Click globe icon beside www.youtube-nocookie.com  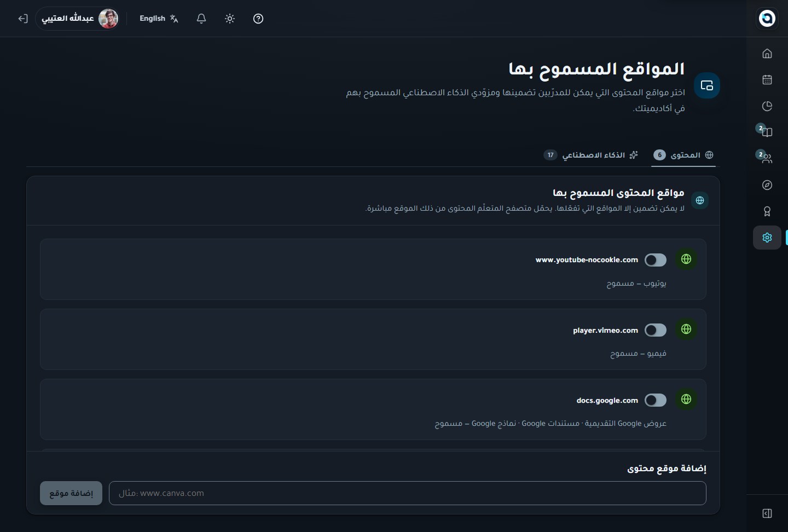point(686,259)
